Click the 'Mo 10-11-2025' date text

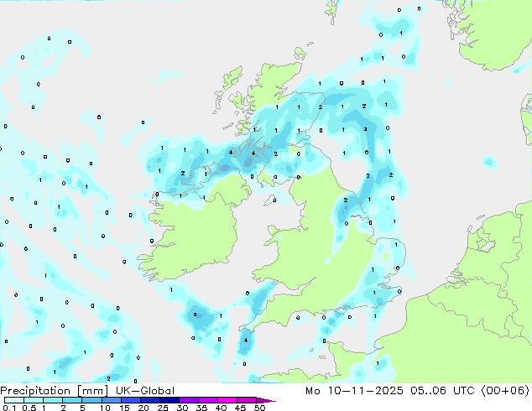(354, 391)
